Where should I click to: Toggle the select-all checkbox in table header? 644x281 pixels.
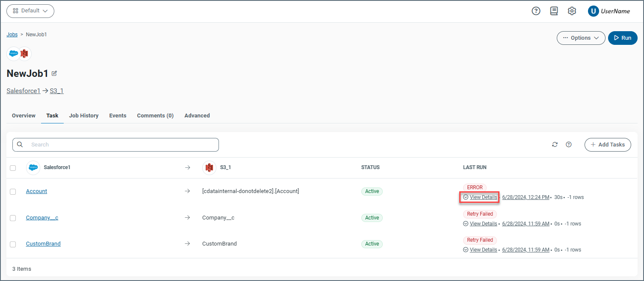13,168
